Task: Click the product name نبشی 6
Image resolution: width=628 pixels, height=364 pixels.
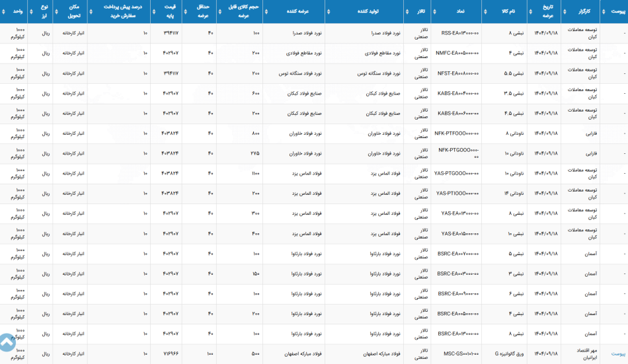Action: pyautogui.click(x=516, y=294)
